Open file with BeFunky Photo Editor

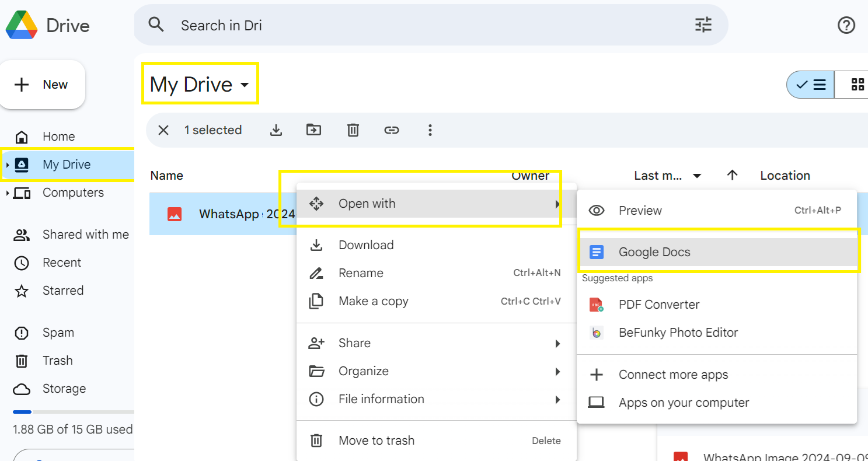pyautogui.click(x=717, y=333)
